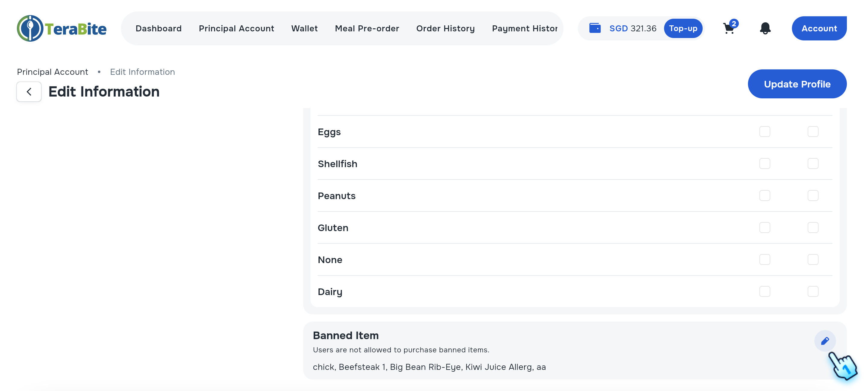This screenshot has width=868, height=391.
Task: Toggle the Shellfish checkbox
Action: pos(765,164)
